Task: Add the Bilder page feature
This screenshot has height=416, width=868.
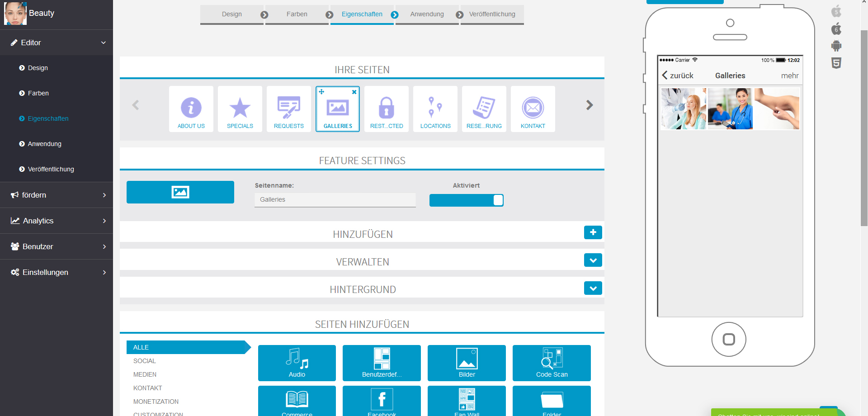Action: pos(467,363)
